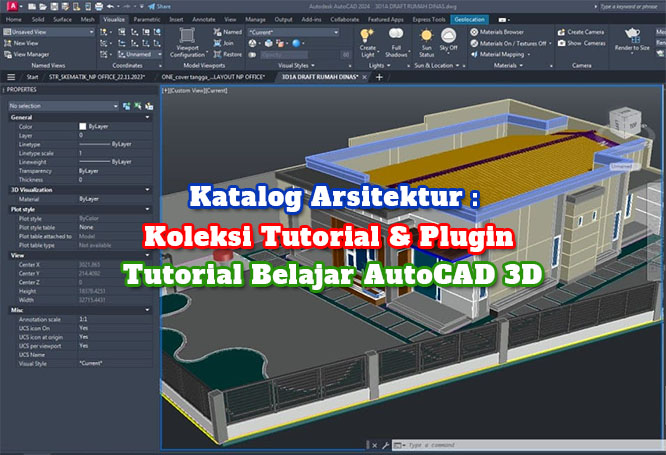
Task: Open the Geolocation ribbon tab
Action: click(469, 20)
